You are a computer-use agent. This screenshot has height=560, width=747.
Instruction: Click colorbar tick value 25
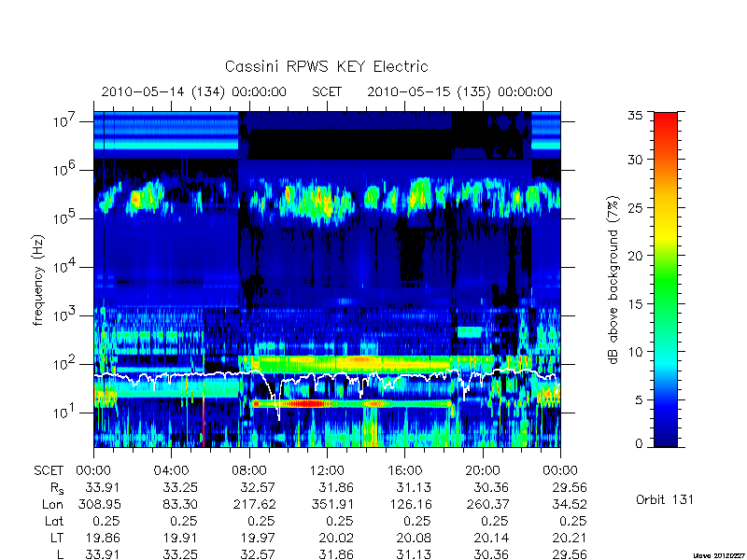(635, 207)
